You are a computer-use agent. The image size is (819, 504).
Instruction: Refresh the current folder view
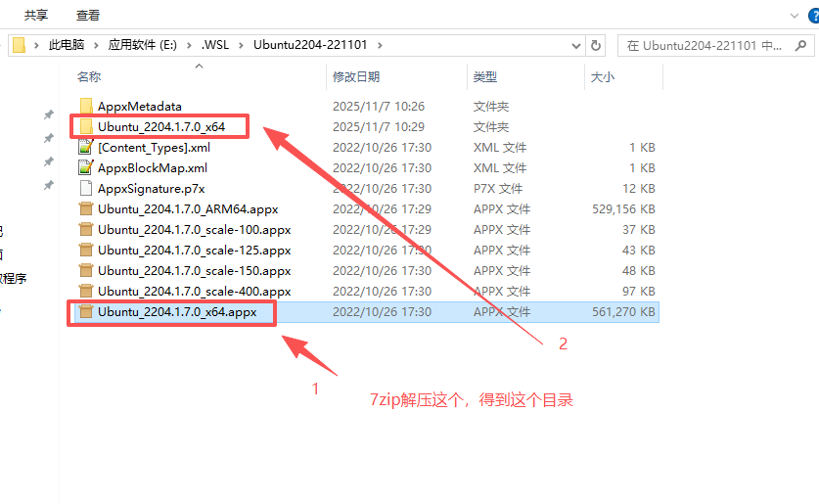[596, 45]
